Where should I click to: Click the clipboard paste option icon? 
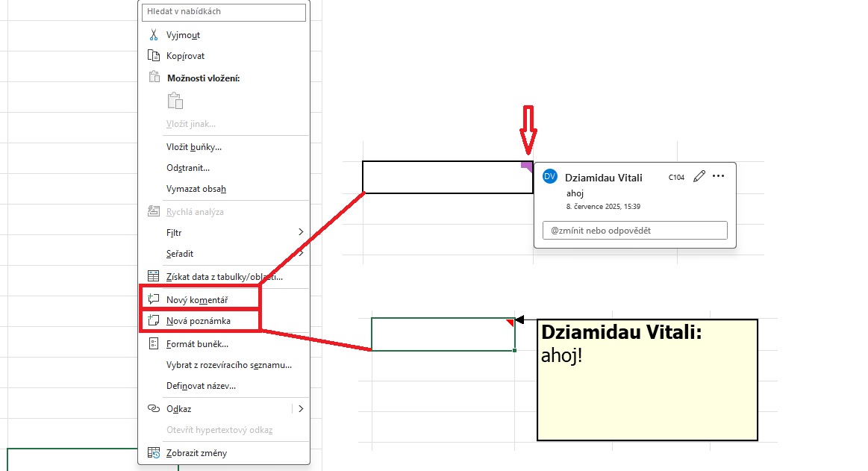click(x=175, y=101)
